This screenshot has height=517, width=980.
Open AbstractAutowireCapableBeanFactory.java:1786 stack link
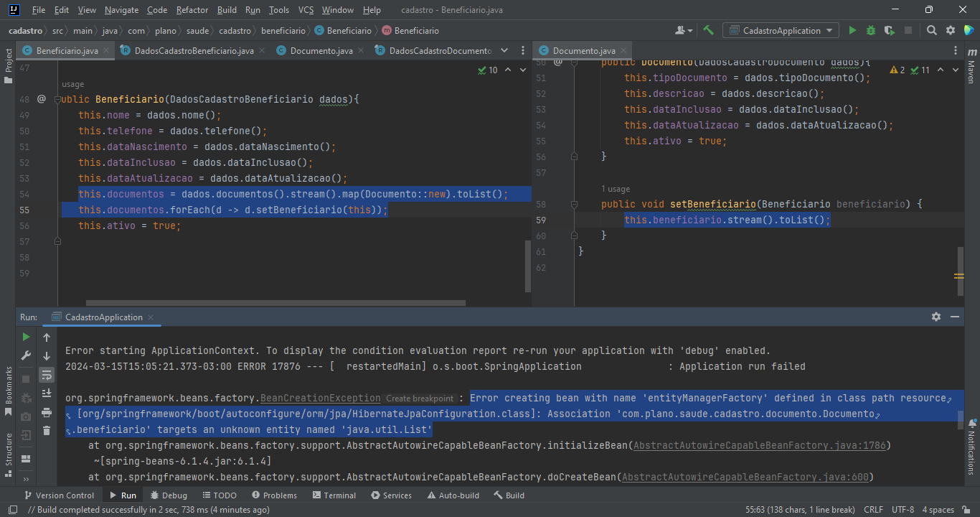(x=761, y=445)
